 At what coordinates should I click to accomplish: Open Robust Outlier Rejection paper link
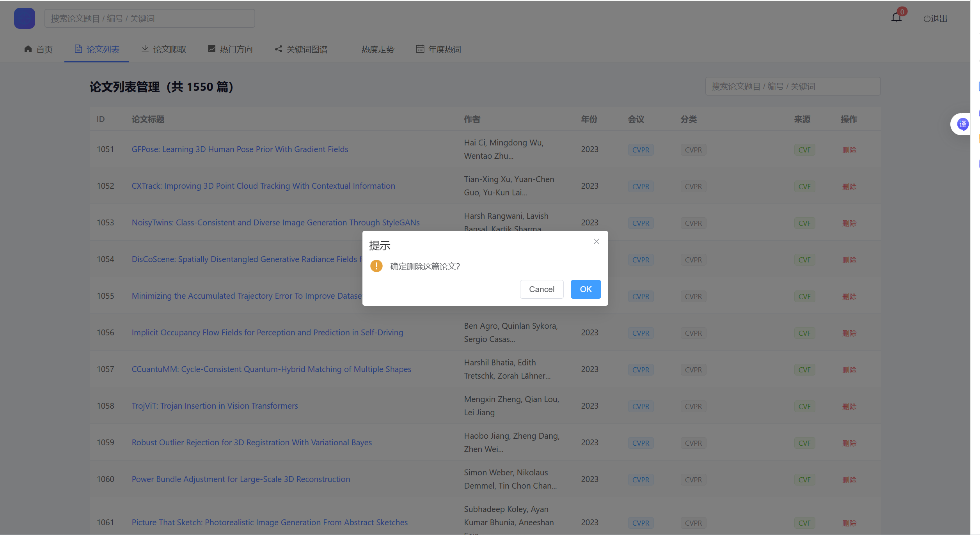252,442
